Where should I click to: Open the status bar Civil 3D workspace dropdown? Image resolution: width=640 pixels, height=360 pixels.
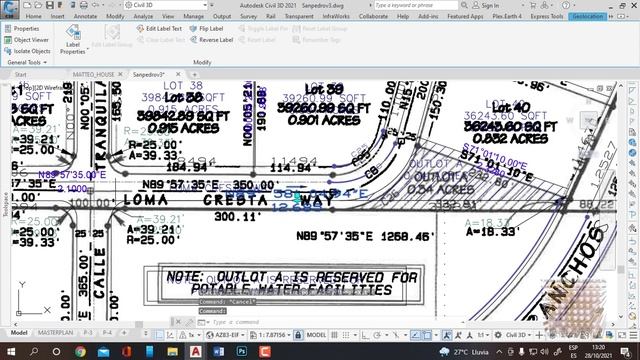(518, 335)
